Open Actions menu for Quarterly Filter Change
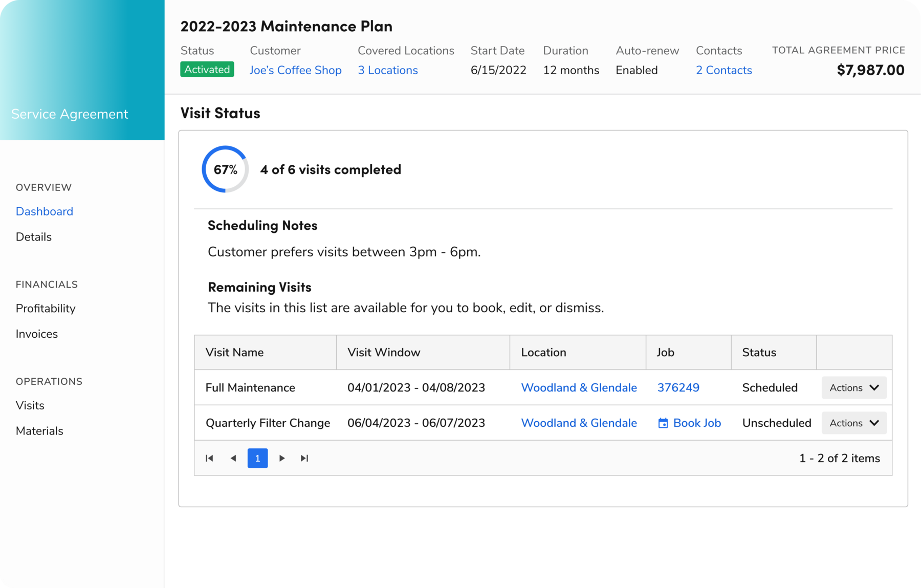This screenshot has height=588, width=921. [x=853, y=423]
